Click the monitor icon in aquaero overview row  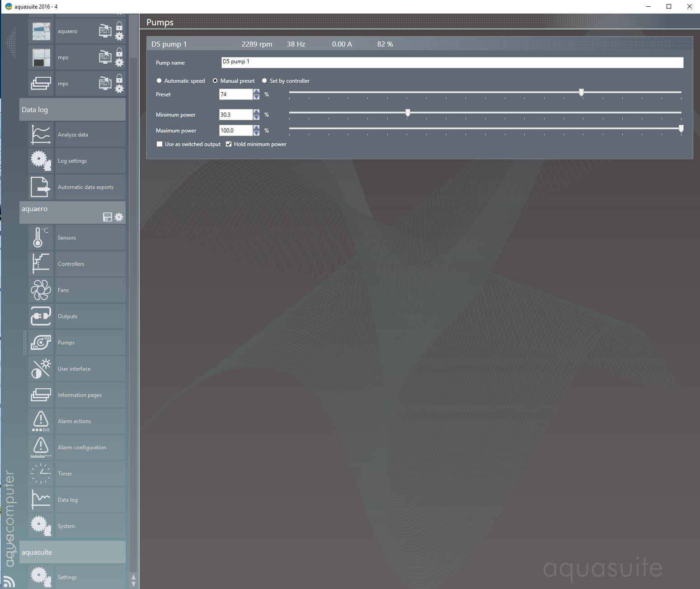point(105,31)
